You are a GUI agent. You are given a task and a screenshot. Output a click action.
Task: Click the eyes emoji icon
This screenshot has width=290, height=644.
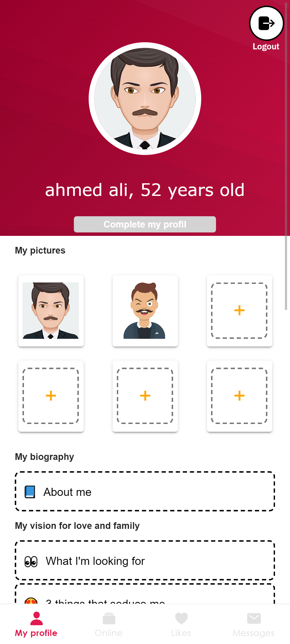point(31,561)
